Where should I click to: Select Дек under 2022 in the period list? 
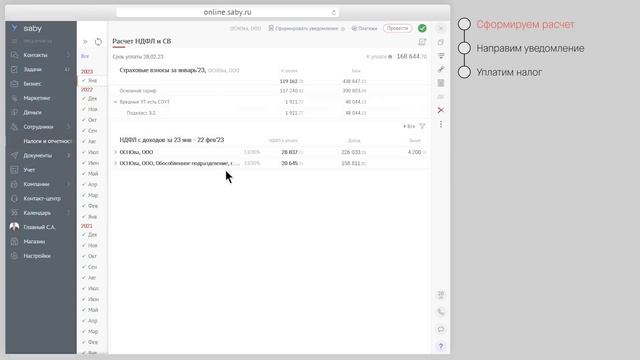click(x=92, y=98)
